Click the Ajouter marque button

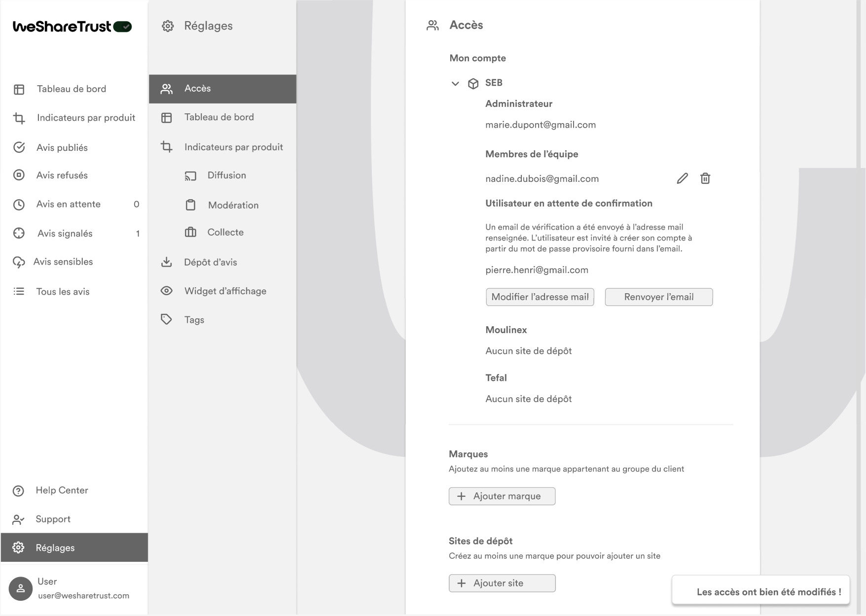[502, 496]
